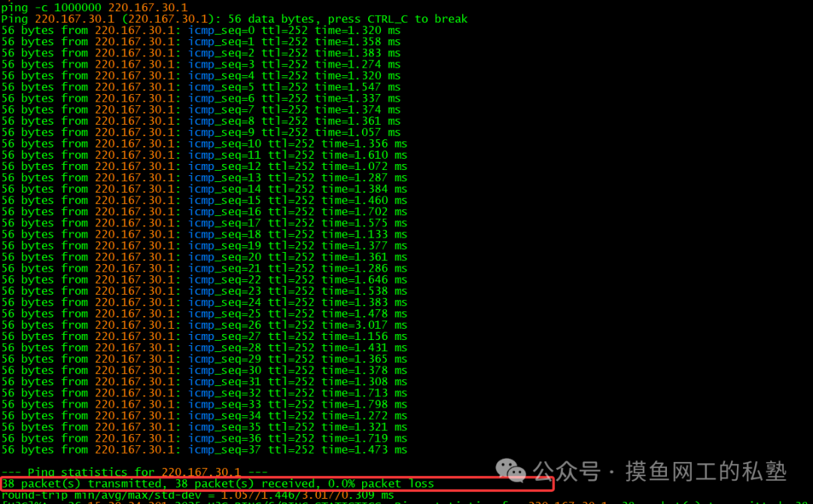Image resolution: width=813 pixels, height=504 pixels.
Task: Click the icmp_seq=20 response line
Action: click(204, 257)
